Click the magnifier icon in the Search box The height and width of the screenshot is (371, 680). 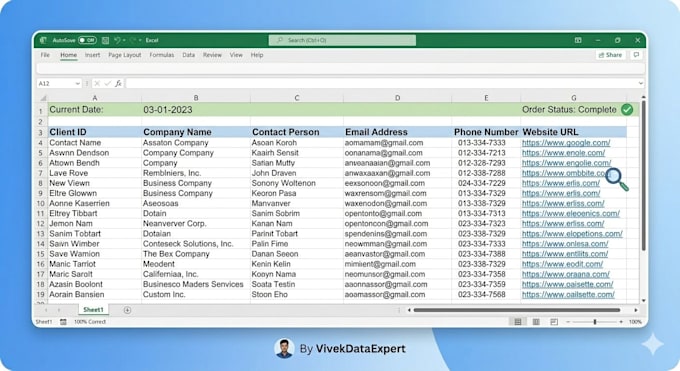coord(280,40)
